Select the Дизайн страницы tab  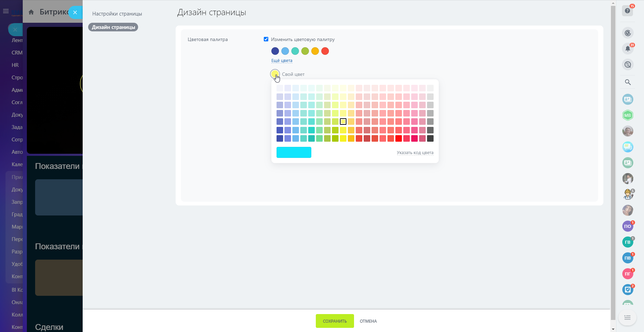(113, 27)
